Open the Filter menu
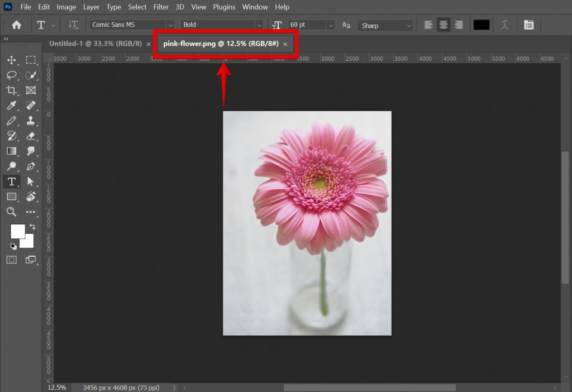 click(x=161, y=7)
